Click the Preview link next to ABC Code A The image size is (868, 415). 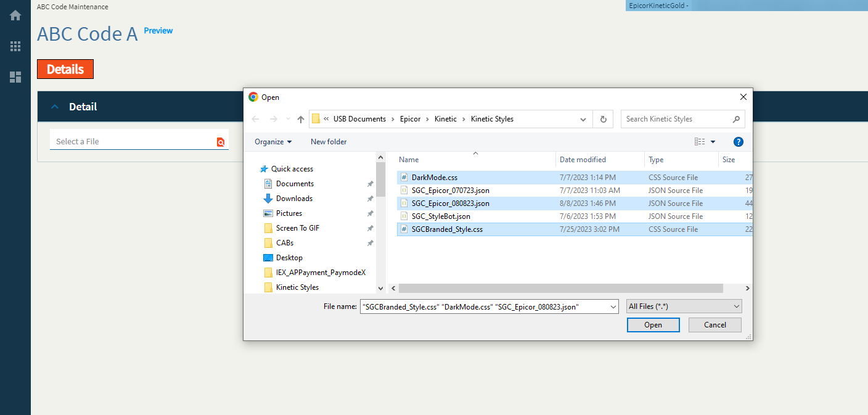tap(158, 31)
